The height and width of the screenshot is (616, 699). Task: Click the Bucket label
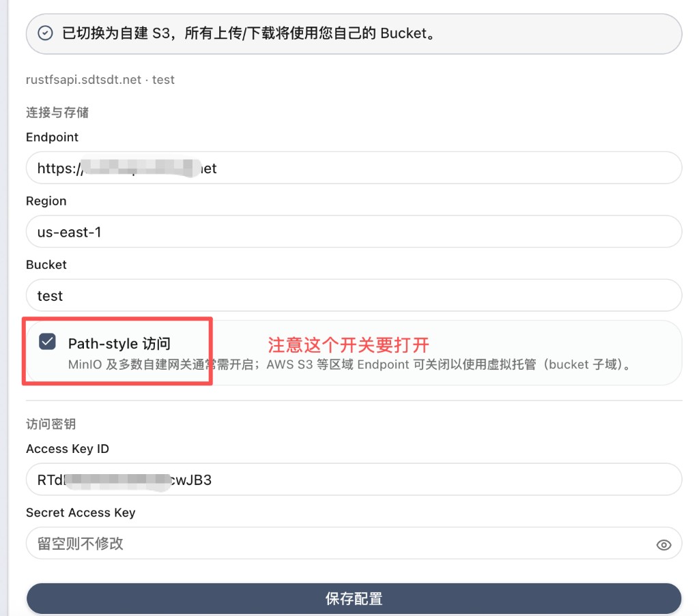point(46,265)
